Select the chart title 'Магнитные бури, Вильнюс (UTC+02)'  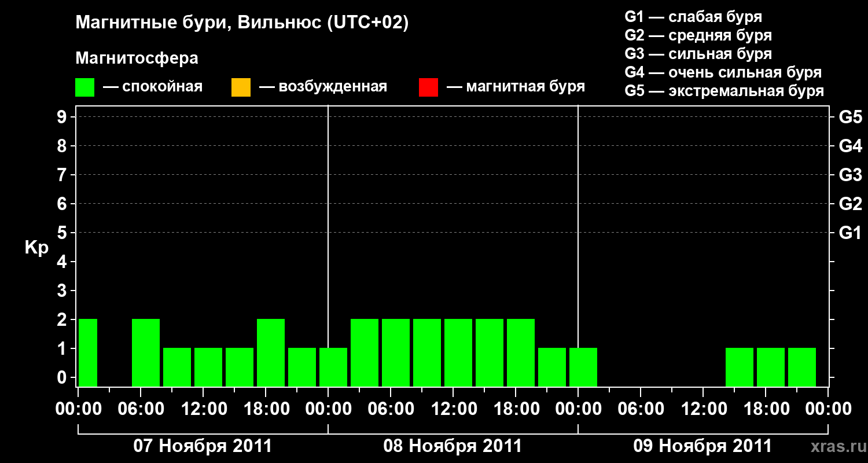(242, 23)
